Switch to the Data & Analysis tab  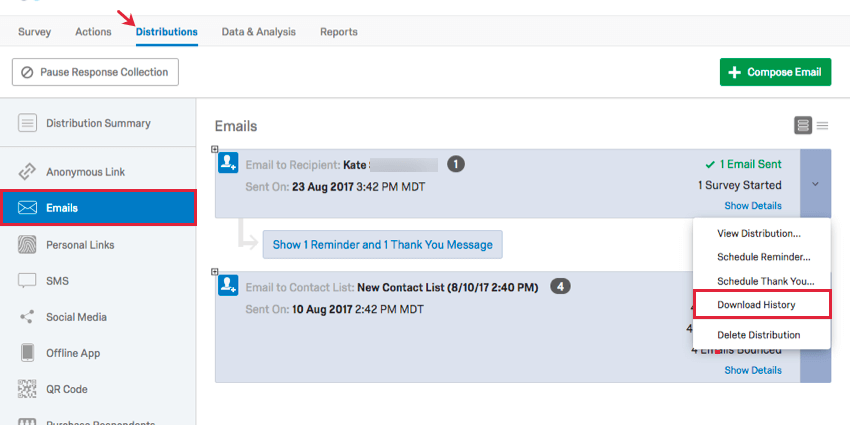258,32
